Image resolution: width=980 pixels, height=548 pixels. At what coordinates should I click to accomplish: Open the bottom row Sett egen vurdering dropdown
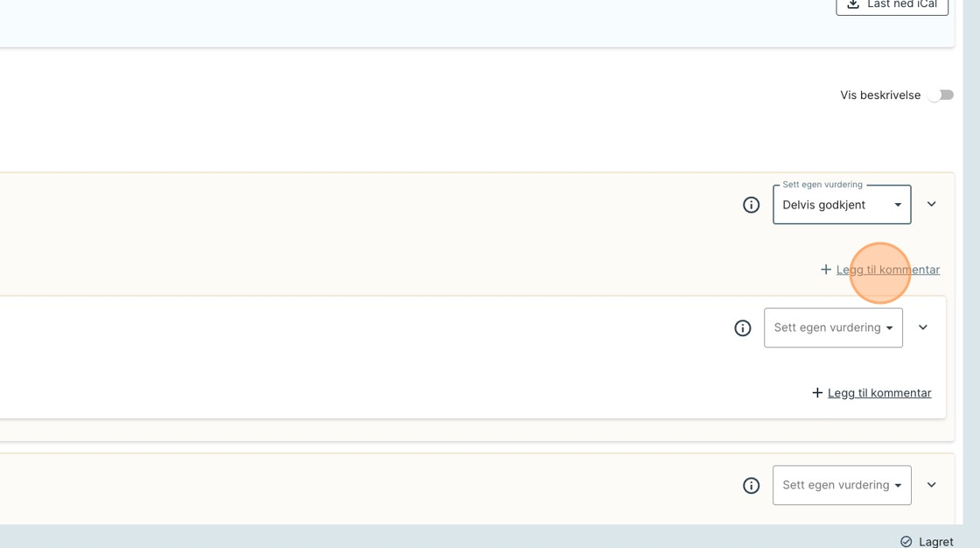(841, 486)
